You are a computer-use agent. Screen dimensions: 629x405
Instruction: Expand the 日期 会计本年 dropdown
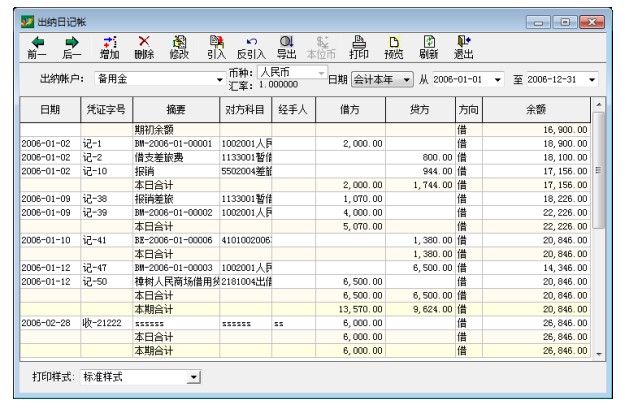(x=406, y=79)
